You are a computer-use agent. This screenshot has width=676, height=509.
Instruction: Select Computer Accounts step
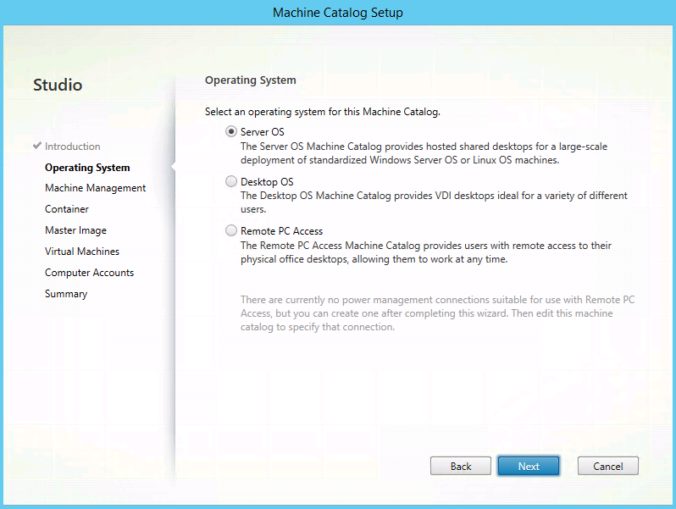point(89,272)
